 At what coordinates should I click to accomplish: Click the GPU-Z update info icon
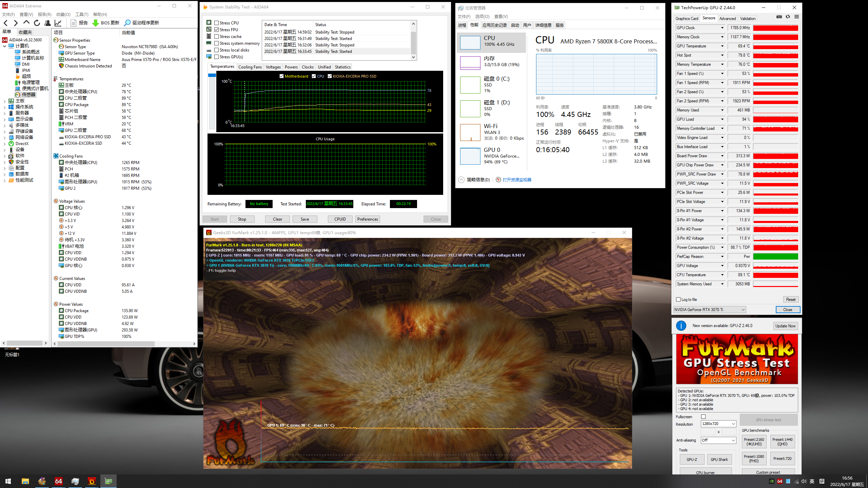pos(681,326)
